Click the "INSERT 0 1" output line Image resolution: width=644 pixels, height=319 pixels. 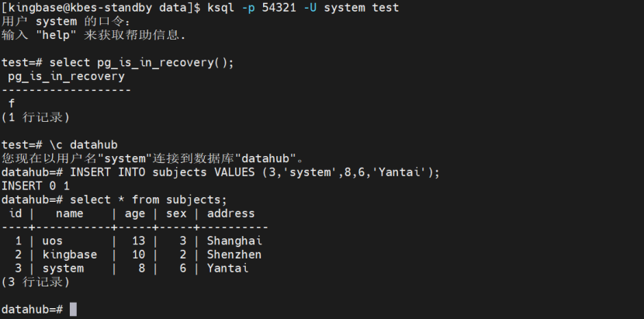coord(36,186)
